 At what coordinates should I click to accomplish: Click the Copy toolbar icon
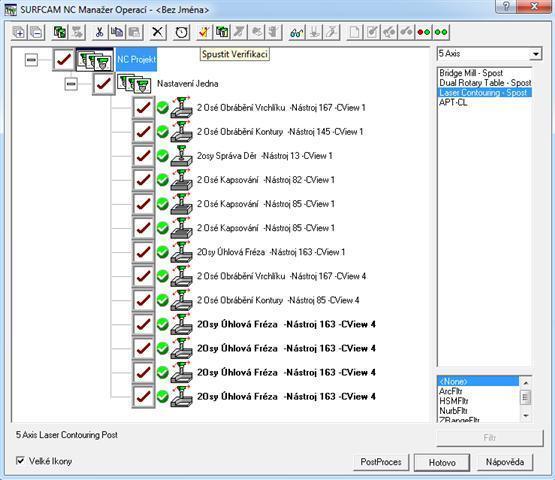coord(117,32)
